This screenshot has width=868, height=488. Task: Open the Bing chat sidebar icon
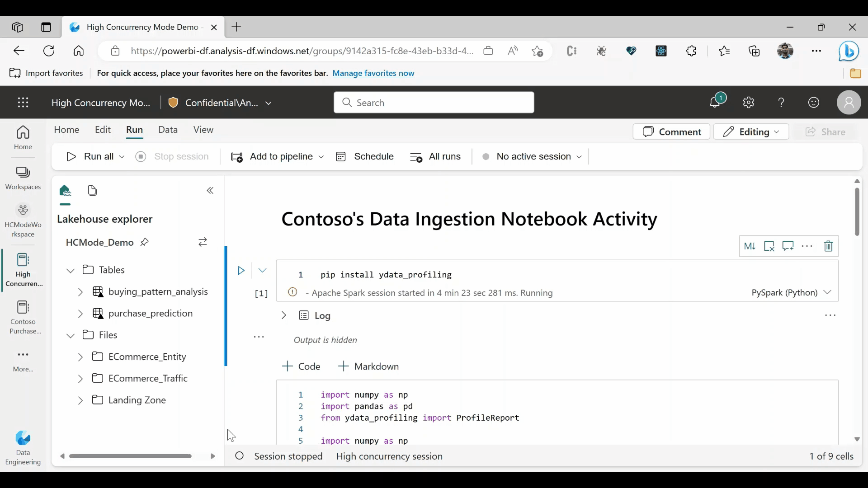(x=849, y=51)
